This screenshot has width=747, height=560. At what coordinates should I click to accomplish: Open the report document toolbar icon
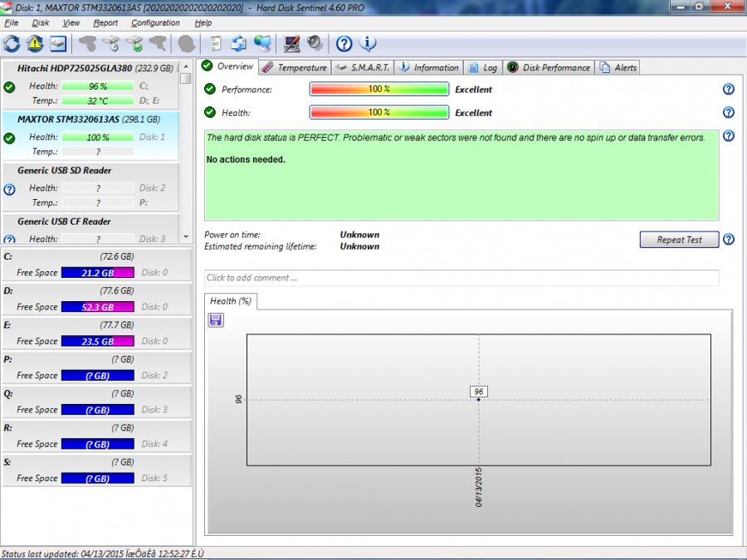tap(216, 44)
